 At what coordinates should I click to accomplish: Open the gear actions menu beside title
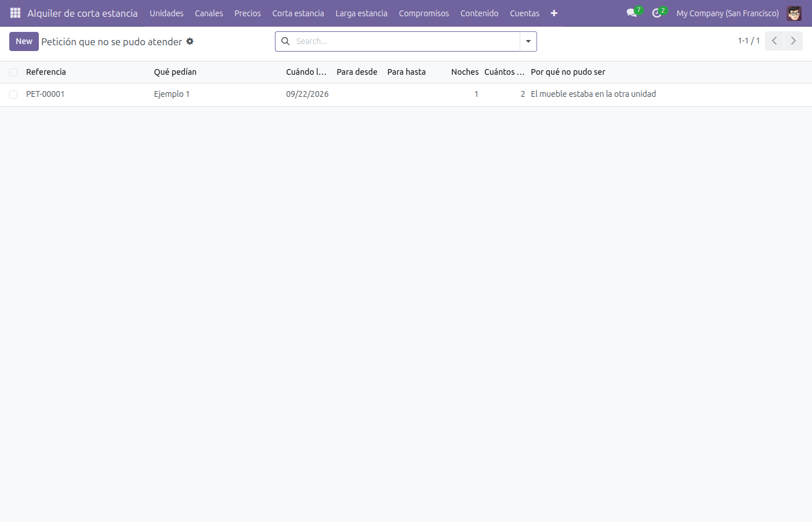[190, 41]
